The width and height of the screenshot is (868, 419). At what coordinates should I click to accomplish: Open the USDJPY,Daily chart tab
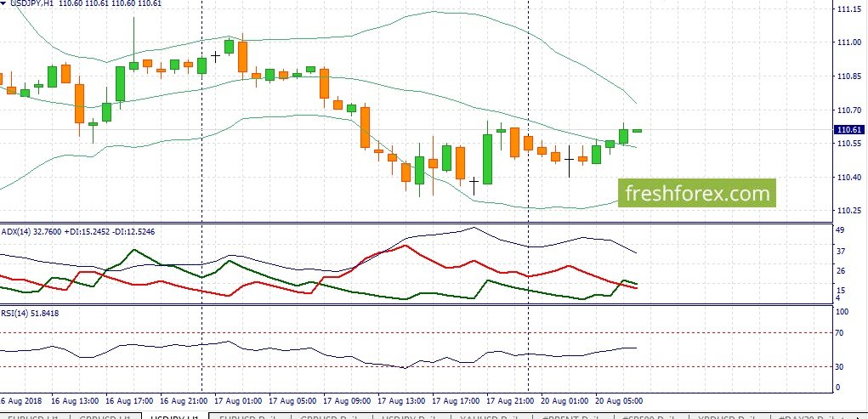411,416
